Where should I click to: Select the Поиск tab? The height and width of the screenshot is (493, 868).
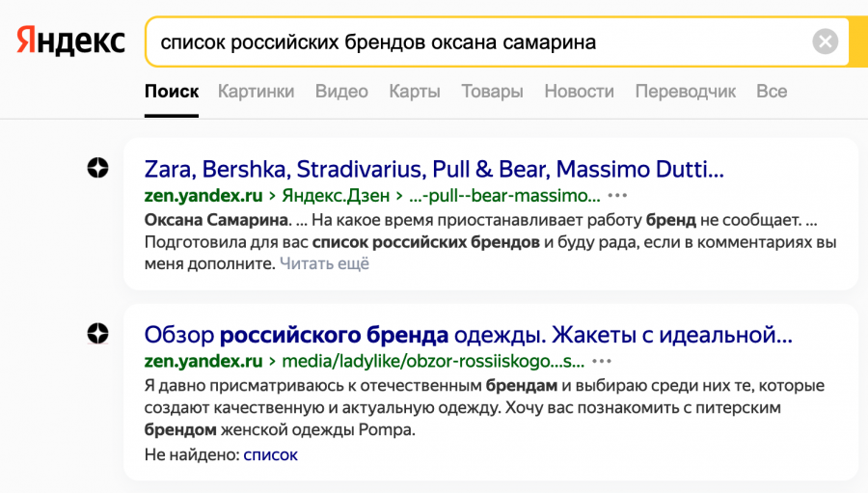[x=172, y=92]
